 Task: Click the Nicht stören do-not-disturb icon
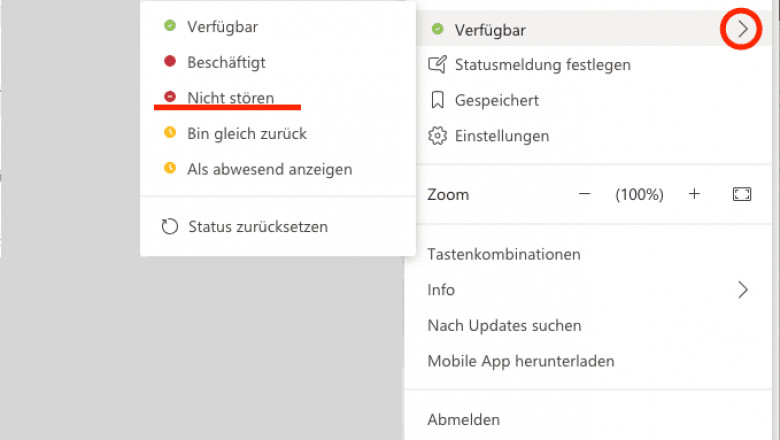click(170, 96)
